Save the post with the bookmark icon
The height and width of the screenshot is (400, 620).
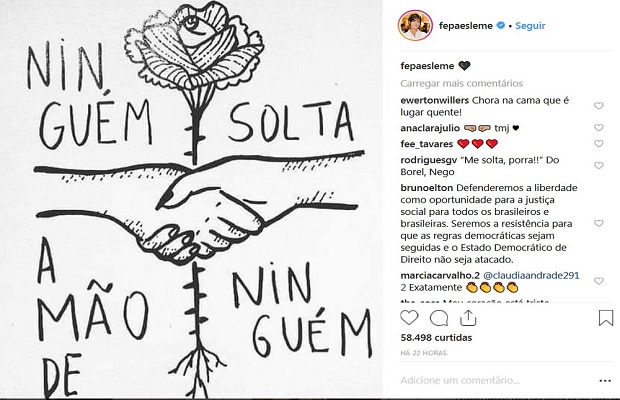coord(606,318)
